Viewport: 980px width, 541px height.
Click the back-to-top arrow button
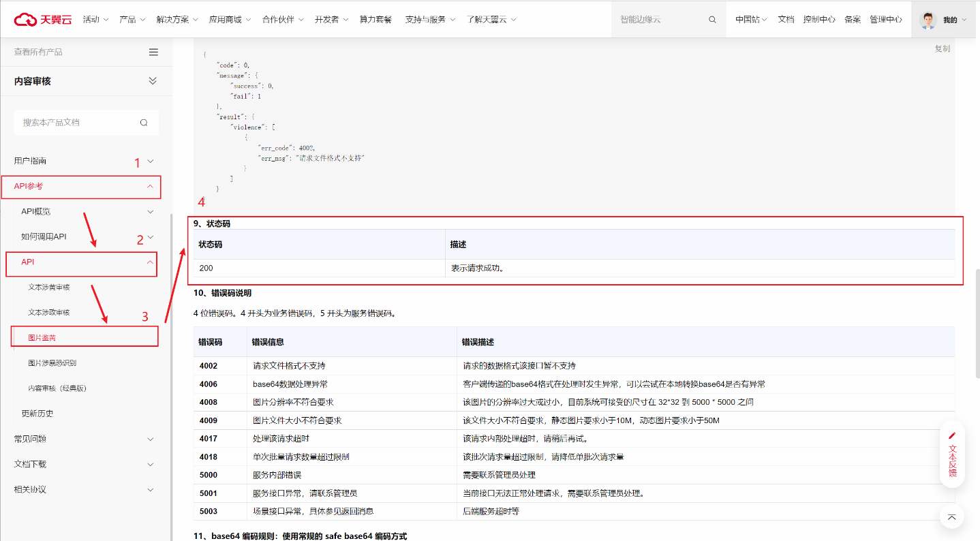pyautogui.click(x=951, y=517)
